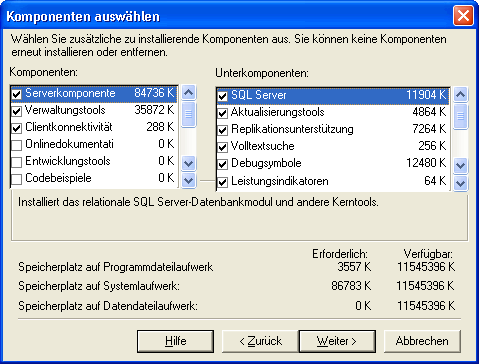
Task: Go back with the Zurück button
Action: pyautogui.click(x=260, y=341)
